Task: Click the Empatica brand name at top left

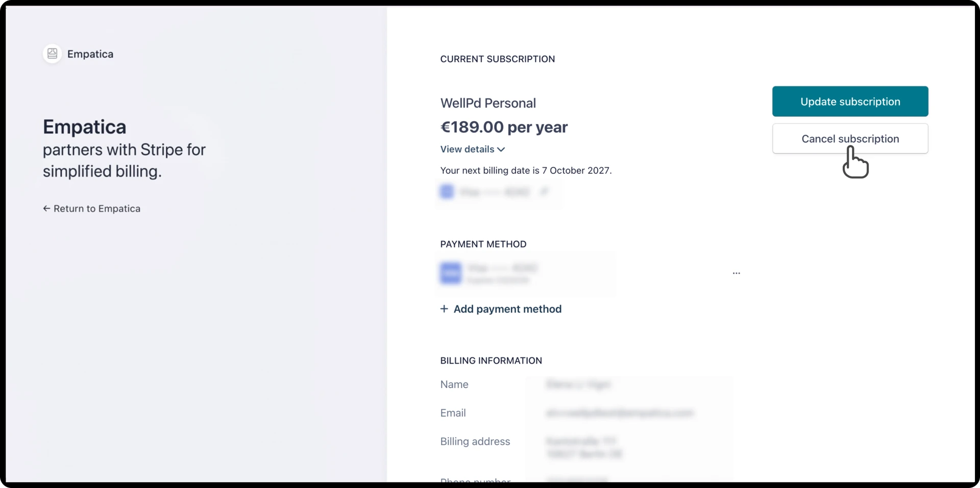Action: click(x=90, y=54)
